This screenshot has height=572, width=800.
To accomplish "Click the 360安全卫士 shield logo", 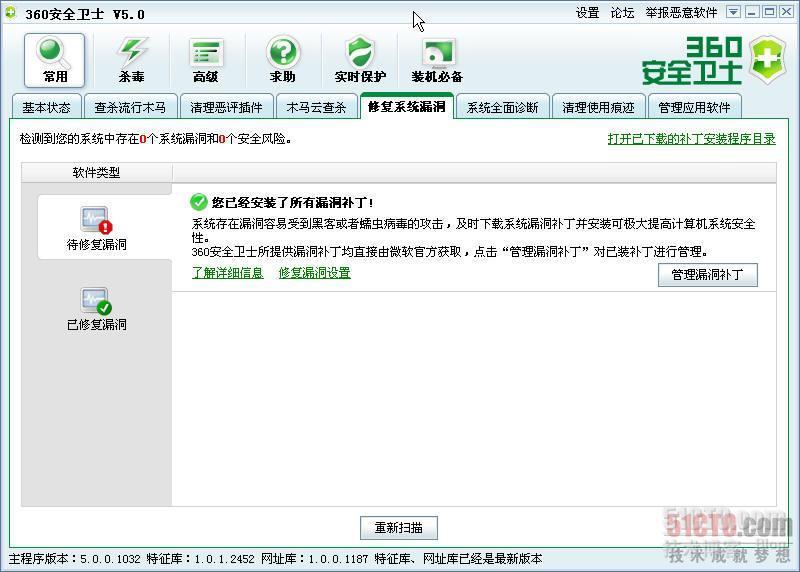I will [768, 60].
